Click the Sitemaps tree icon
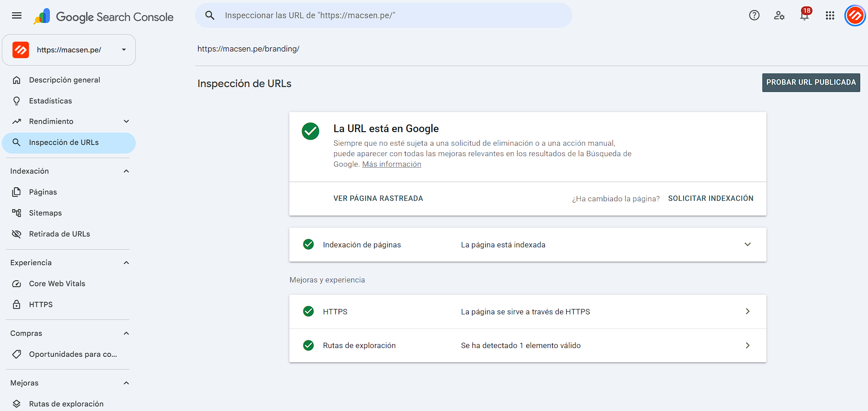The image size is (868, 411). click(17, 213)
